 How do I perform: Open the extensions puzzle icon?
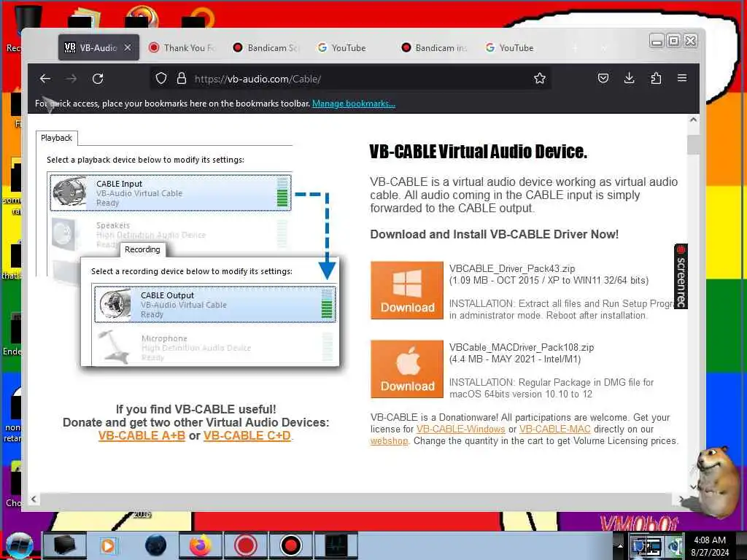tap(656, 78)
